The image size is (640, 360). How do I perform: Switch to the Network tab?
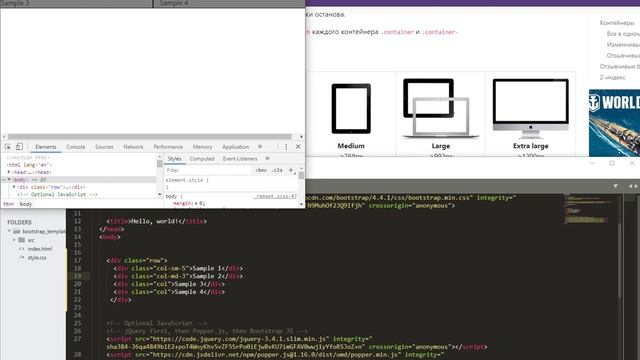(x=133, y=147)
